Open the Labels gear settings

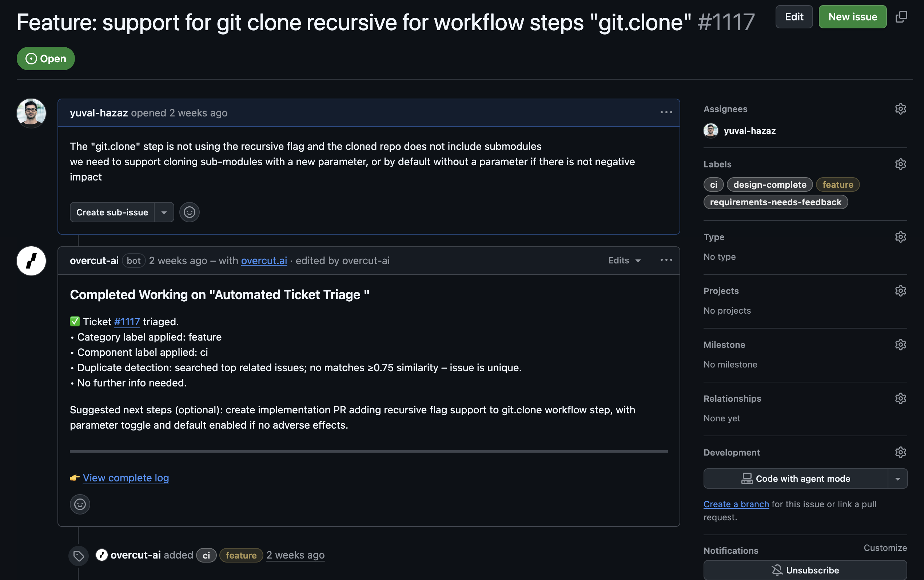[x=900, y=164]
